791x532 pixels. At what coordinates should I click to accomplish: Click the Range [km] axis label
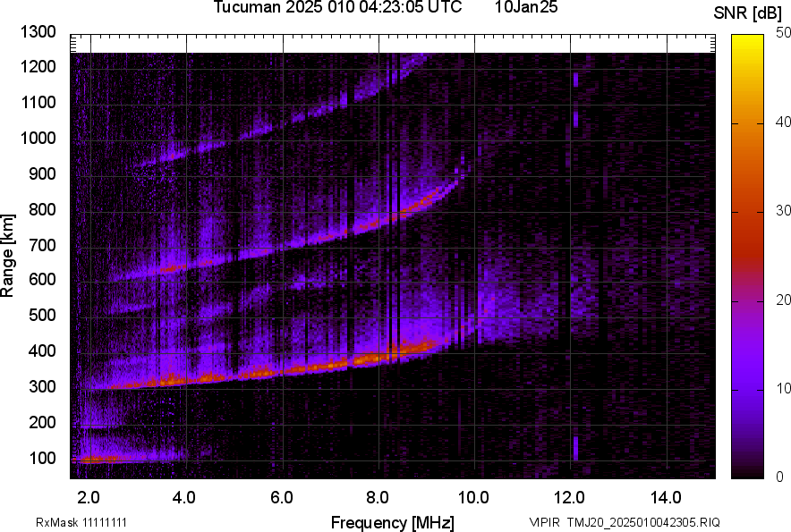click(x=8, y=256)
